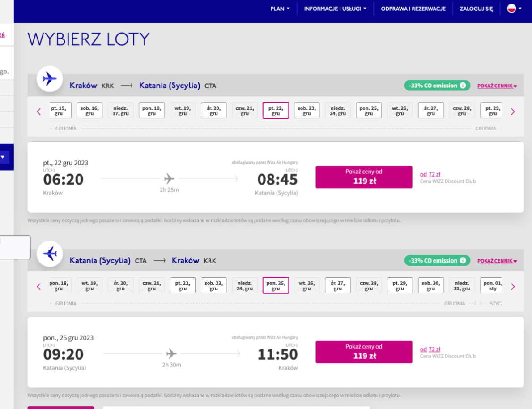The width and height of the screenshot is (532, 409).
Task: Select outbound date sob. 23 gru
Action: click(x=306, y=110)
